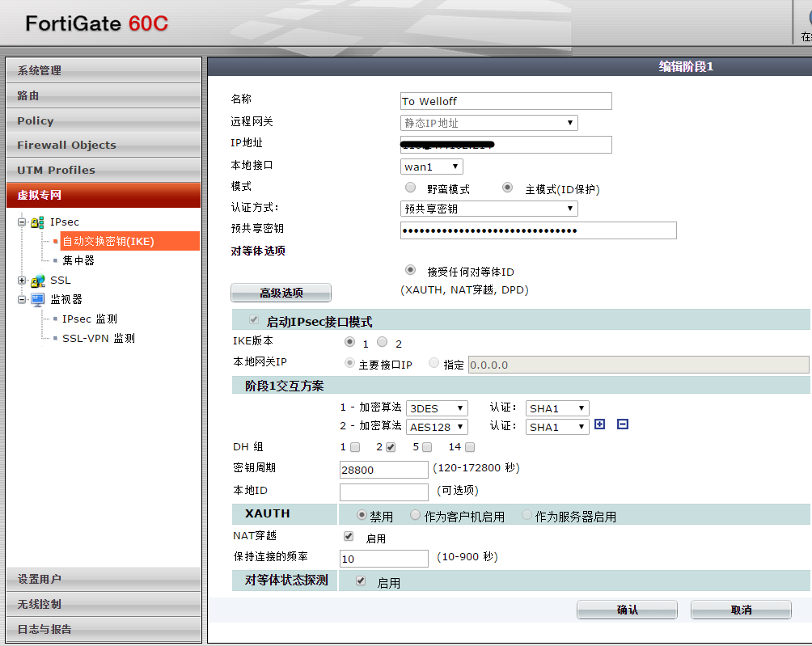The image size is (812, 646).
Task: Click the 高级选项 button
Action: point(281,293)
